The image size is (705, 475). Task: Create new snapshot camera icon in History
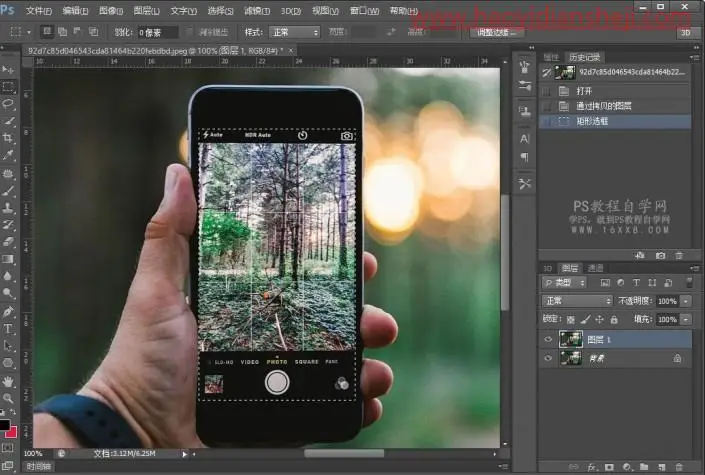click(x=660, y=255)
